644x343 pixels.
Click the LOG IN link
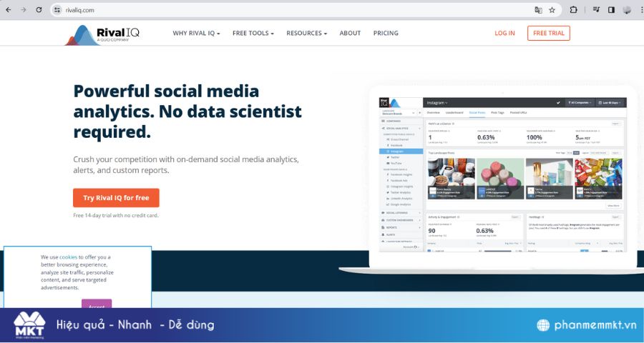tap(504, 34)
